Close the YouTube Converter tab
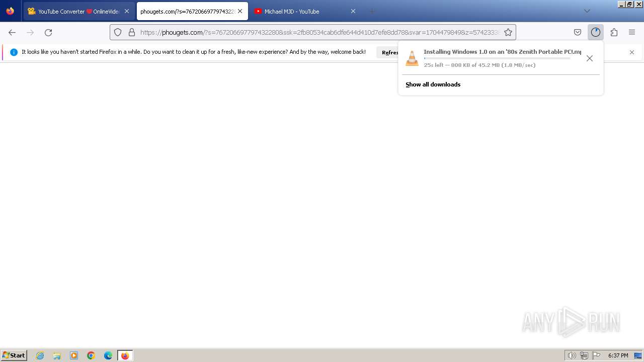This screenshot has height=362, width=644. pyautogui.click(x=127, y=11)
